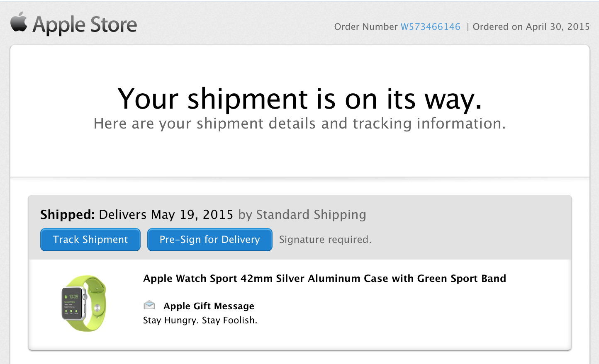Click the shipment details and tracking subheading
This screenshot has height=364, width=599.
(x=299, y=124)
